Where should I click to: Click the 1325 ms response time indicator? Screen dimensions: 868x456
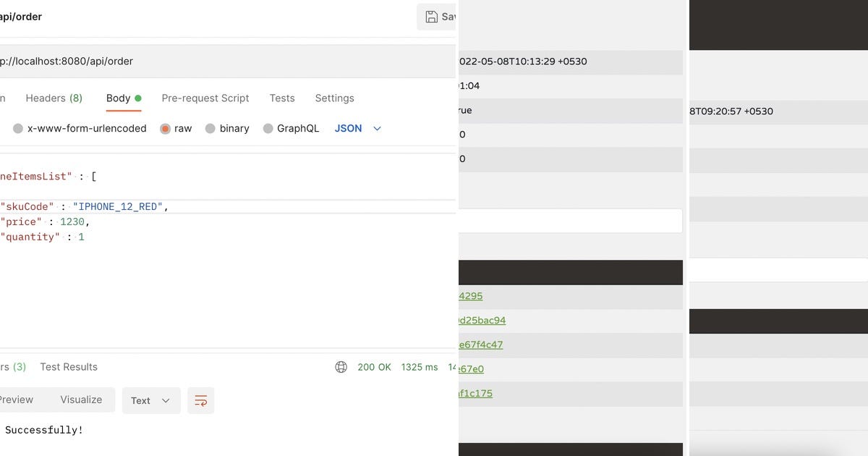(x=419, y=367)
